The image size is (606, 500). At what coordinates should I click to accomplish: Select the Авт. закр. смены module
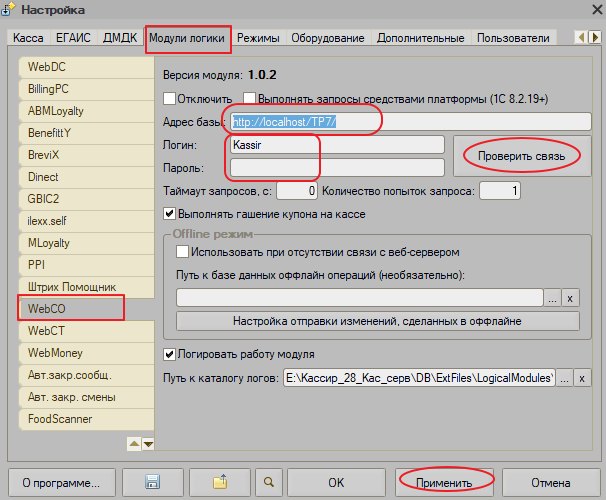(x=86, y=397)
